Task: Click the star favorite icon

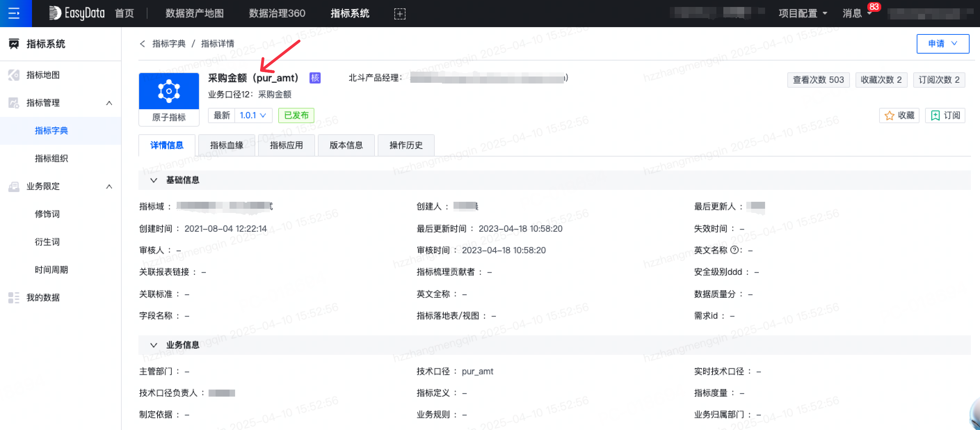Action: 890,116
